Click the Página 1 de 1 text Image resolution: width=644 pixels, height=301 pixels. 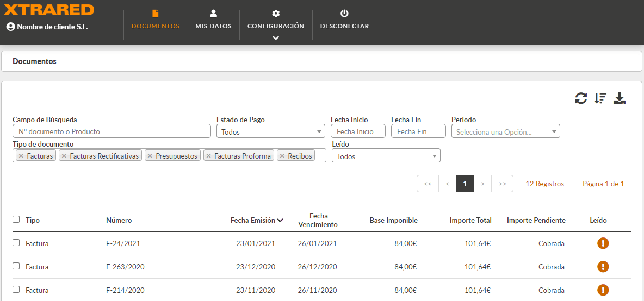coord(603,184)
